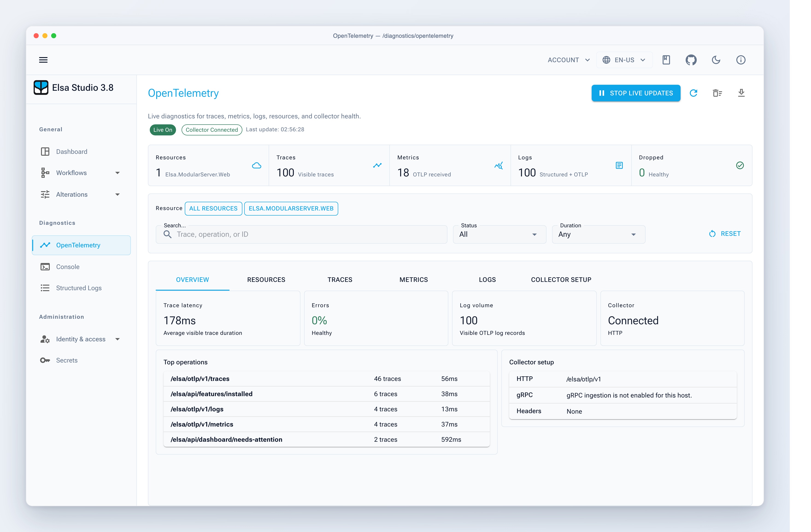Select the /elsa/otlp/v1/traces operation row
The image size is (811, 532).
326,379
